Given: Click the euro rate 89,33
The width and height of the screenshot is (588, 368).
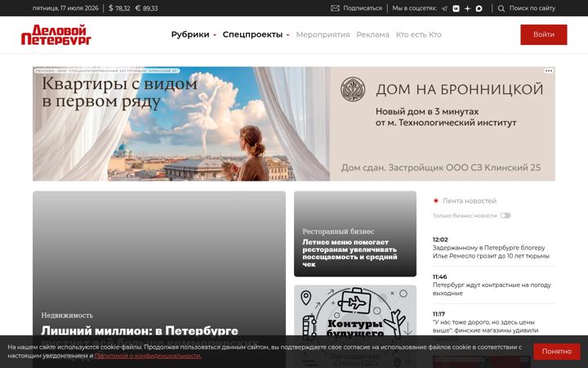Looking at the screenshot, I should click(x=147, y=8).
